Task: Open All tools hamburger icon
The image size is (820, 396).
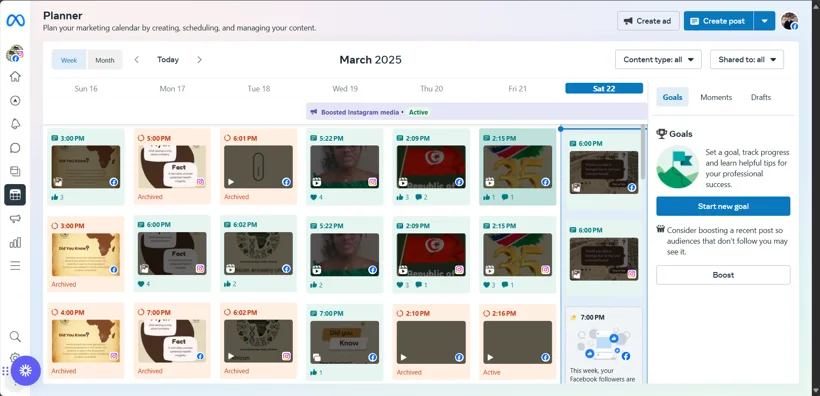Action: 15,266
